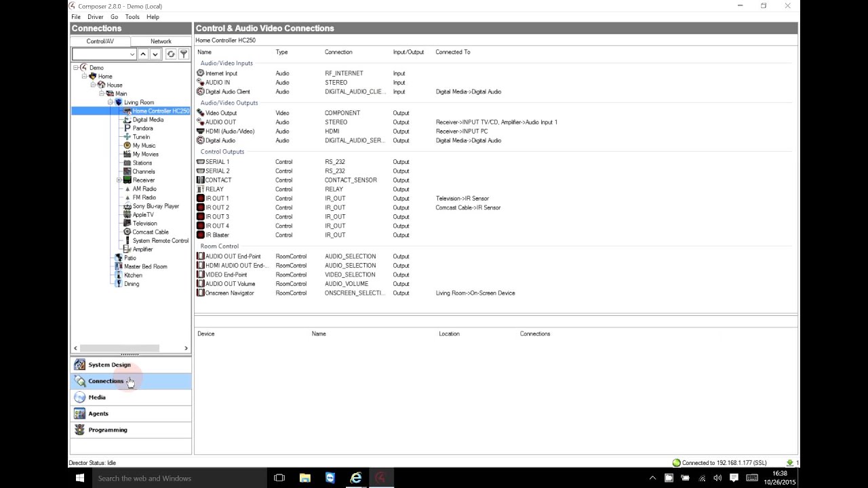Open the Tools menu
This screenshot has height=488, width=868.
coord(132,17)
